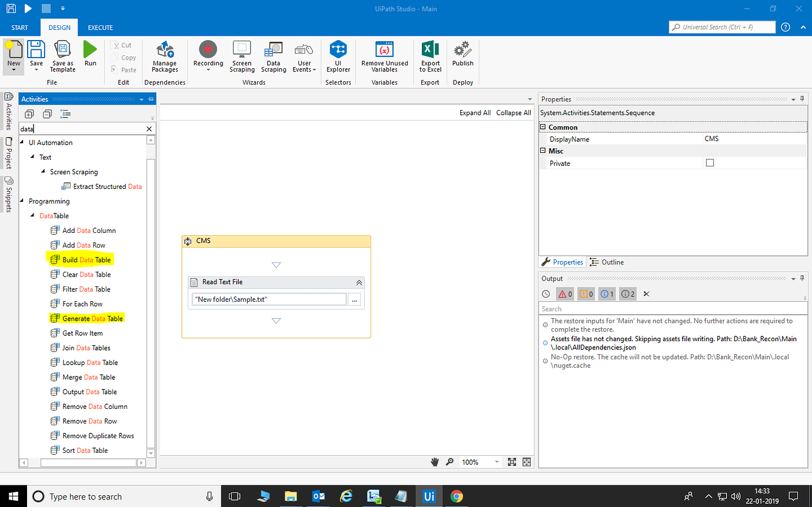Select Build Data Table activity
The image size is (812, 507).
point(86,260)
